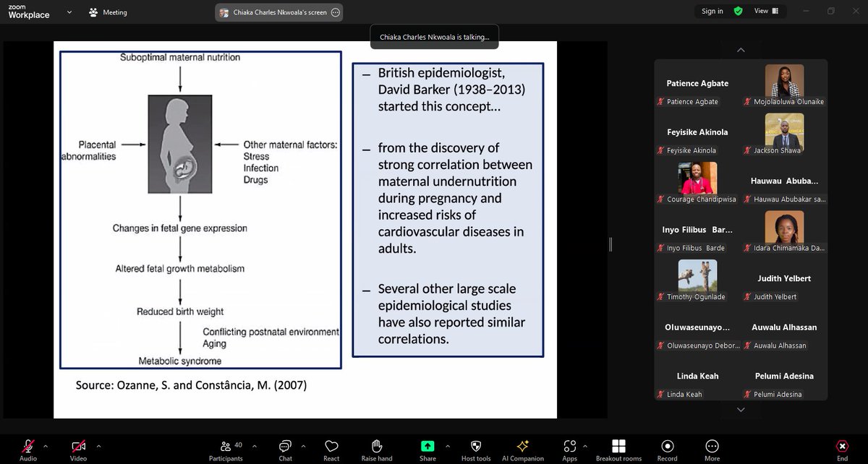
Task: Click muted mic icon beside Pelumi Adesina
Action: click(749, 394)
